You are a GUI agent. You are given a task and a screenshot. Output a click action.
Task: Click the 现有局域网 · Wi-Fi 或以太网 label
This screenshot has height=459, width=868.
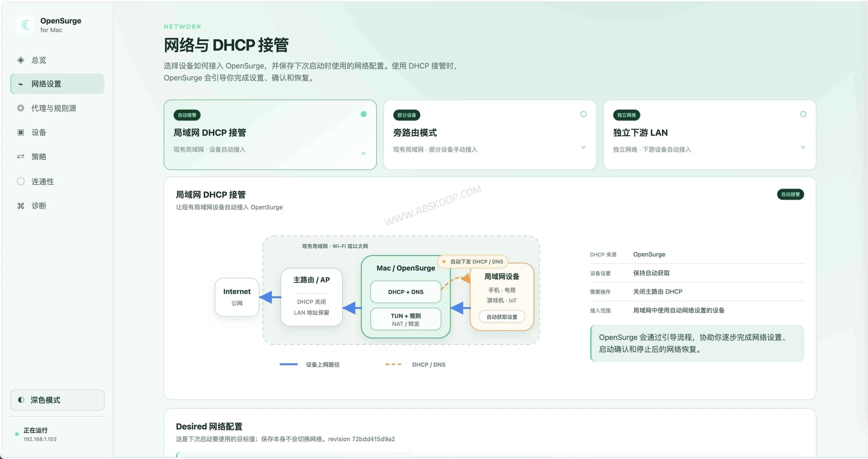pyautogui.click(x=335, y=246)
